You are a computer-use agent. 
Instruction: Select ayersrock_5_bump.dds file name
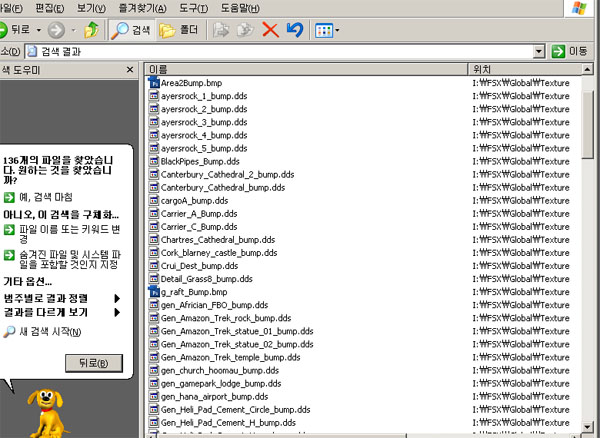204,148
